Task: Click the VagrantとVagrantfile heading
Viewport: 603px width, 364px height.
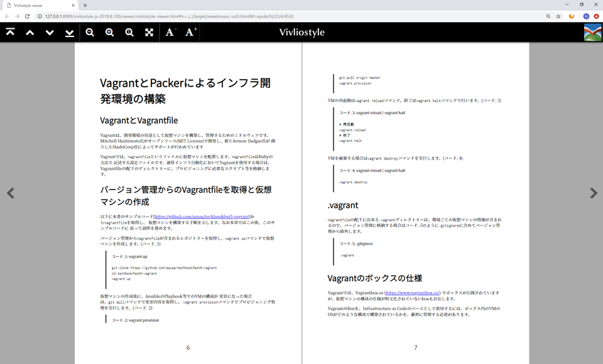Action: point(139,120)
